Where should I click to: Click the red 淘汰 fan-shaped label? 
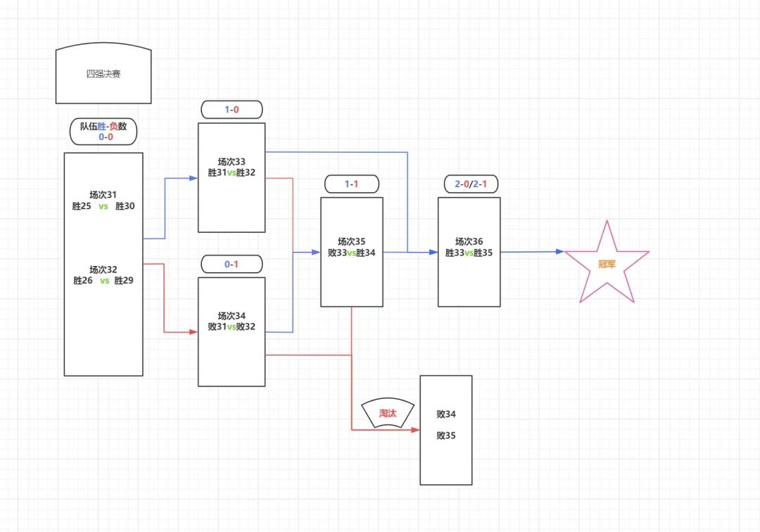coord(388,413)
